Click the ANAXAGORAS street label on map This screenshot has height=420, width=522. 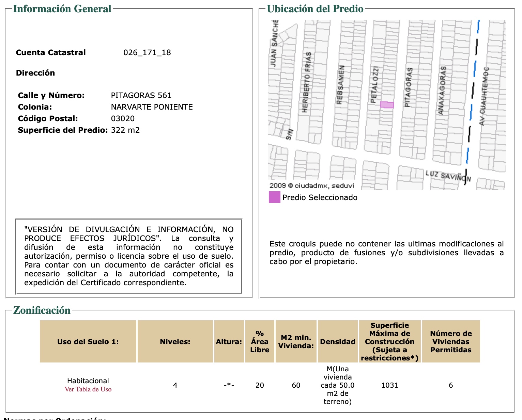click(442, 91)
